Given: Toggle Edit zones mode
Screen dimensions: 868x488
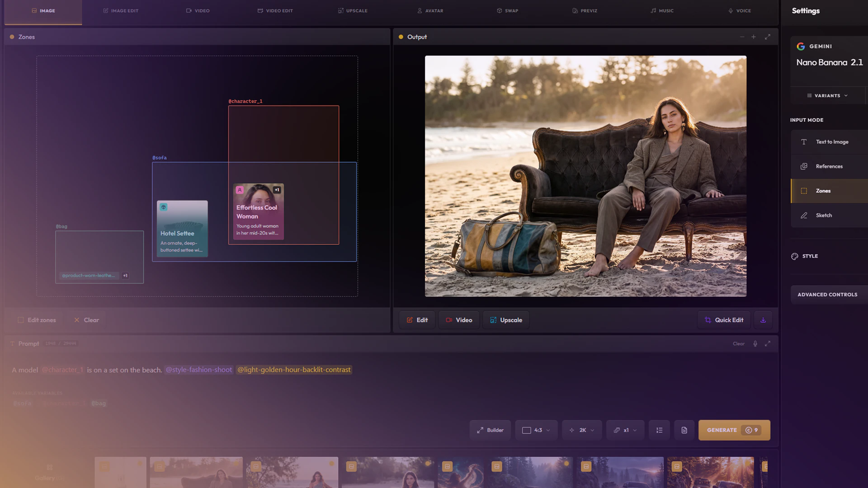Looking at the screenshot, I should click(37, 320).
